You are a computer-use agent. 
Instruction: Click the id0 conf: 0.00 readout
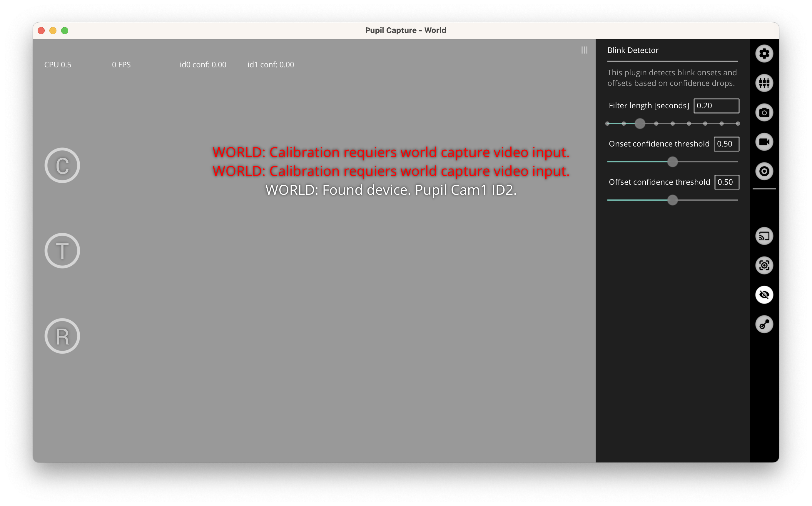pyautogui.click(x=203, y=65)
